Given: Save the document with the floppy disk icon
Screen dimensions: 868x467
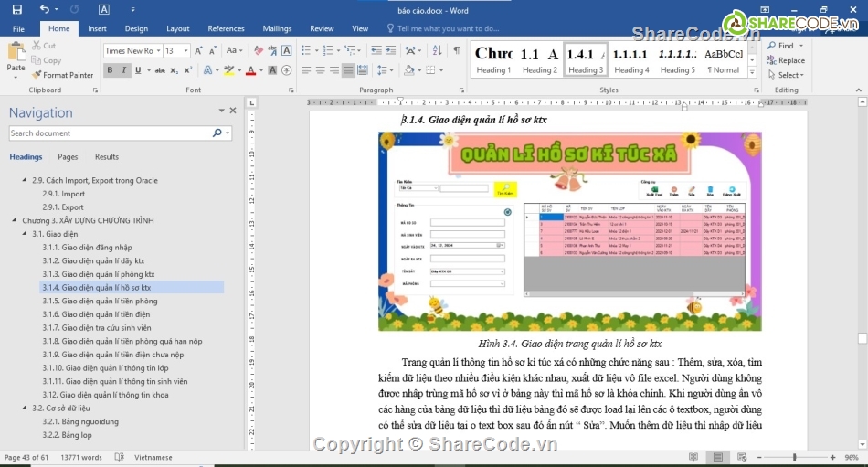Looking at the screenshot, I should (x=17, y=9).
